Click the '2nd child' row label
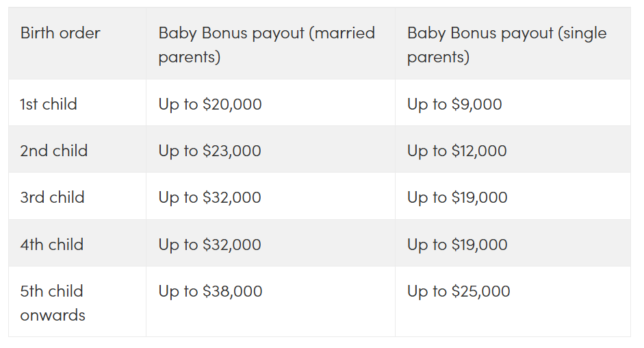 [54, 151]
